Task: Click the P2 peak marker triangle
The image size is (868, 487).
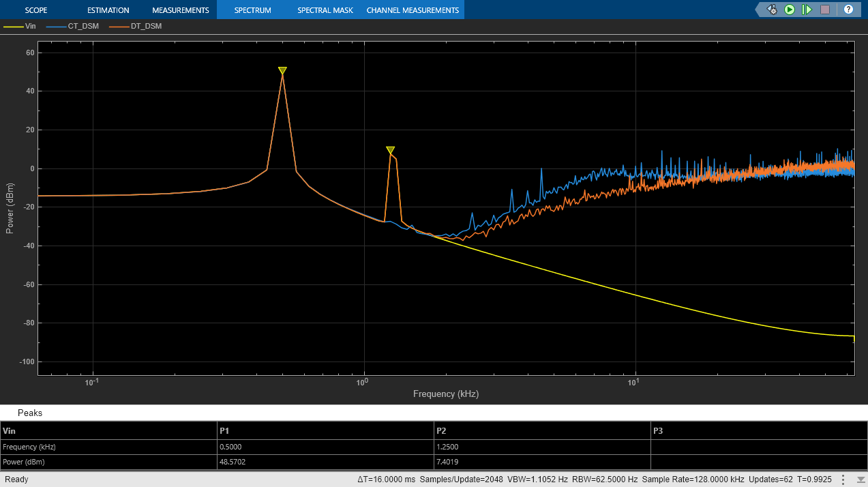Action: click(x=390, y=150)
